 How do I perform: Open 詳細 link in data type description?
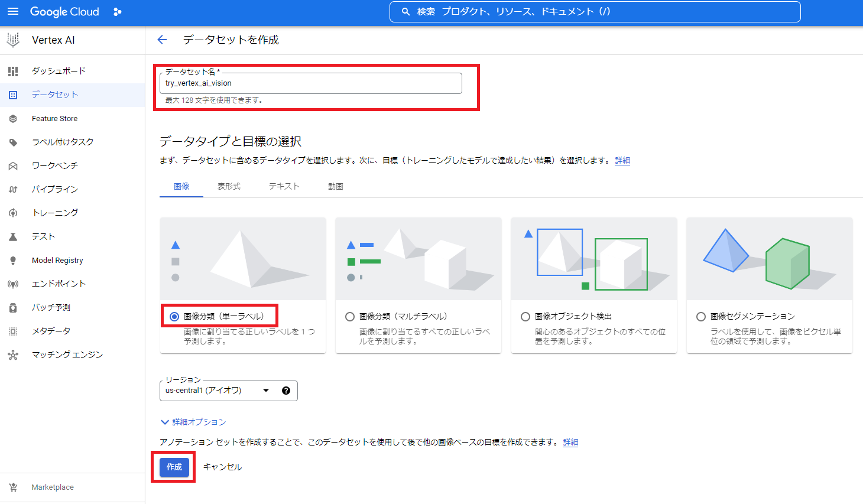(x=622, y=161)
